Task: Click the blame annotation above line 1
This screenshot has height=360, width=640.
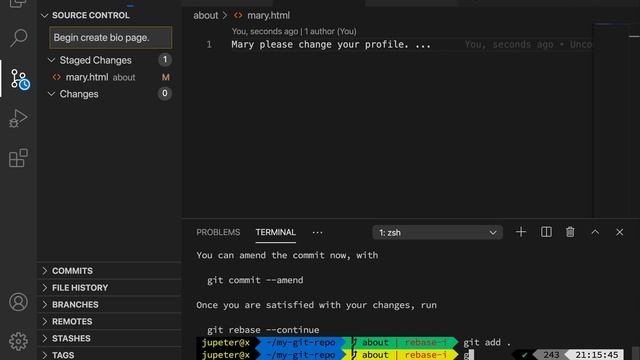Action: coord(294,31)
